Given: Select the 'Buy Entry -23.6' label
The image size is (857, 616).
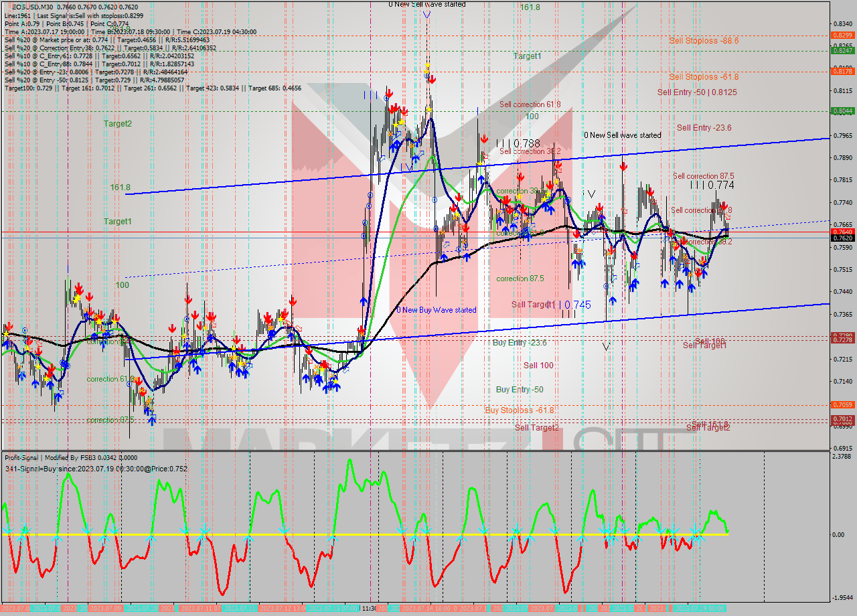Looking at the screenshot, I should 520,343.
